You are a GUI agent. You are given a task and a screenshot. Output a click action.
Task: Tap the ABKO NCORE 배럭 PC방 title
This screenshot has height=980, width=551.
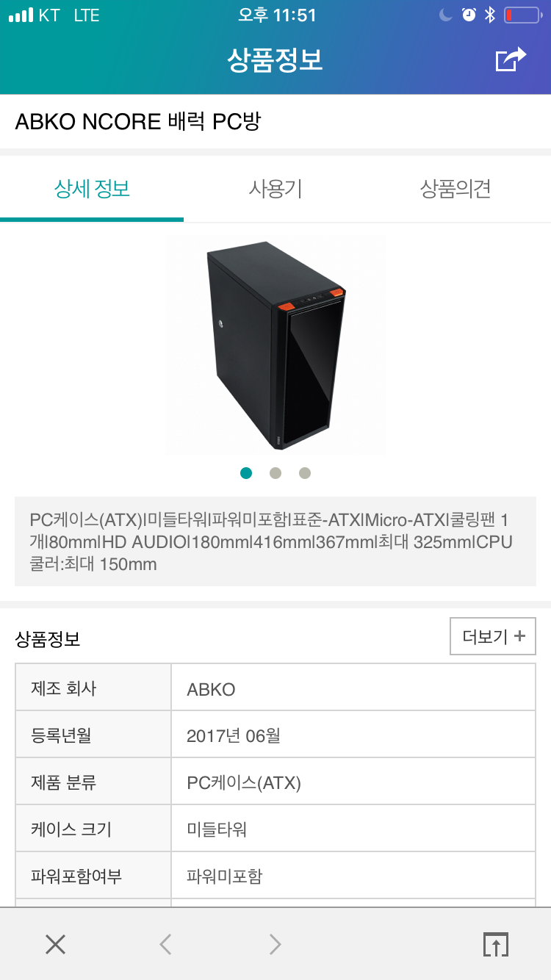pyautogui.click(x=138, y=121)
